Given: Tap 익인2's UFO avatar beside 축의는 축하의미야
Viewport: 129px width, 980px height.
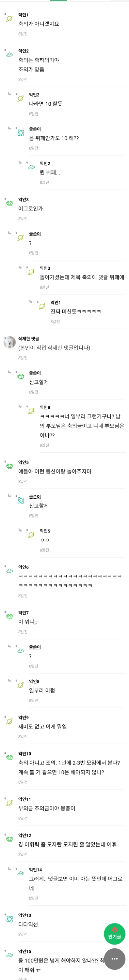Looking at the screenshot, I should click(10, 55).
